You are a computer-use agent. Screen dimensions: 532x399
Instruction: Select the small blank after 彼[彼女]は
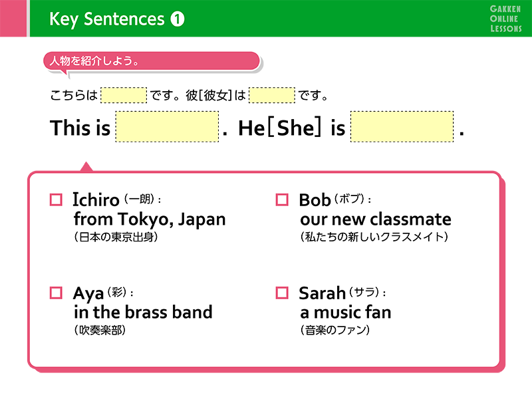(272, 95)
